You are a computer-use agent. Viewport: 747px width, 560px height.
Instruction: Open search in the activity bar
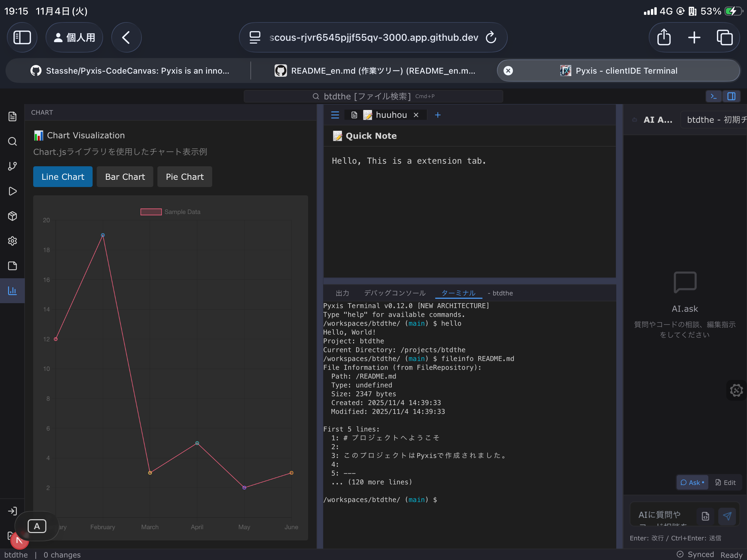point(12,141)
